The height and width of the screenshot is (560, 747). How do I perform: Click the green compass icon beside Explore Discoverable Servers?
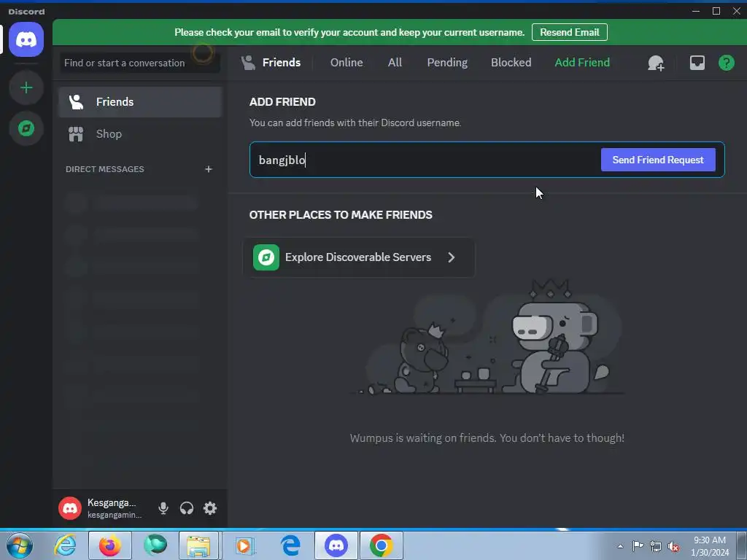pos(266,257)
